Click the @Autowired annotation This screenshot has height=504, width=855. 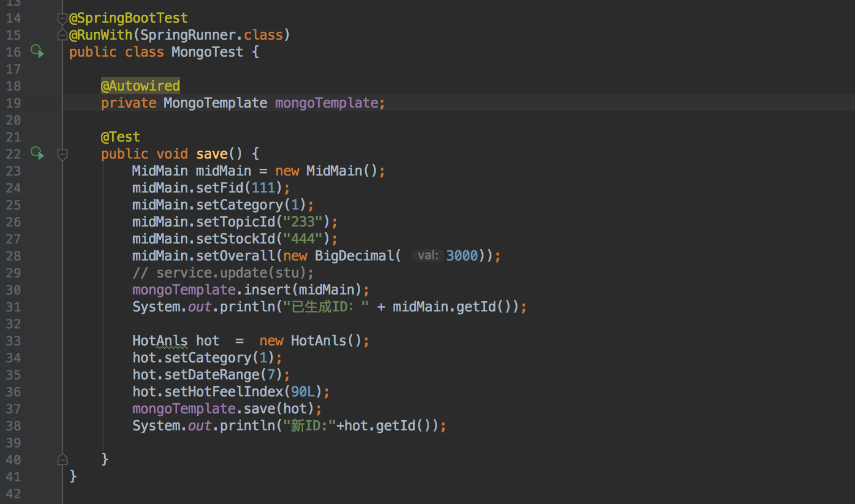point(140,86)
